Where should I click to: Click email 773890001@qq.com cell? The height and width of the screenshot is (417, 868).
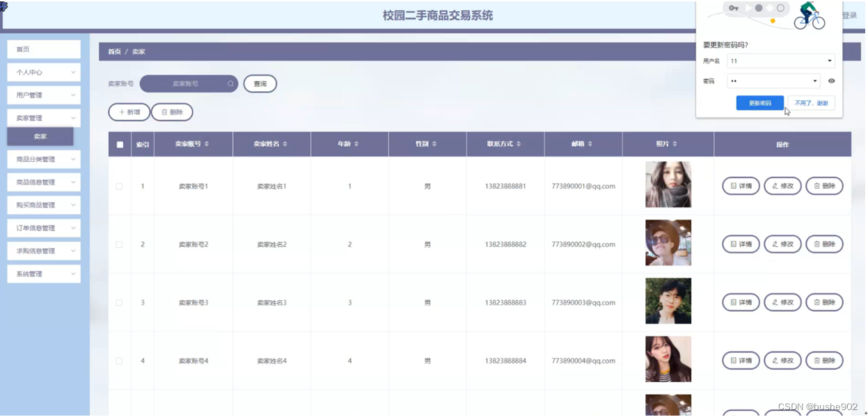[x=583, y=187]
